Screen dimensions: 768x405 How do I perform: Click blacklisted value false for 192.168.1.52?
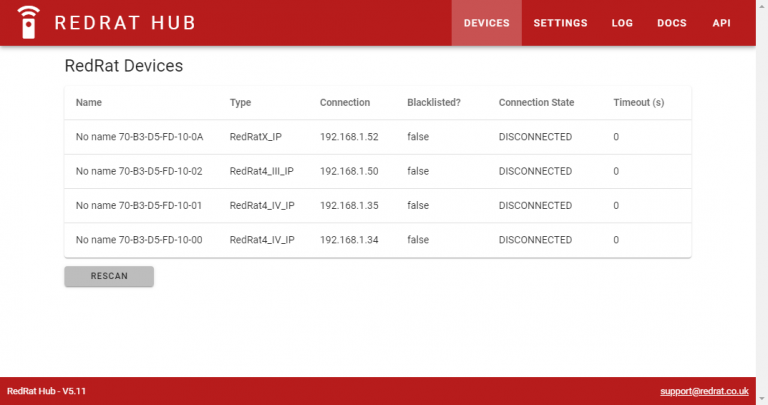coord(418,137)
